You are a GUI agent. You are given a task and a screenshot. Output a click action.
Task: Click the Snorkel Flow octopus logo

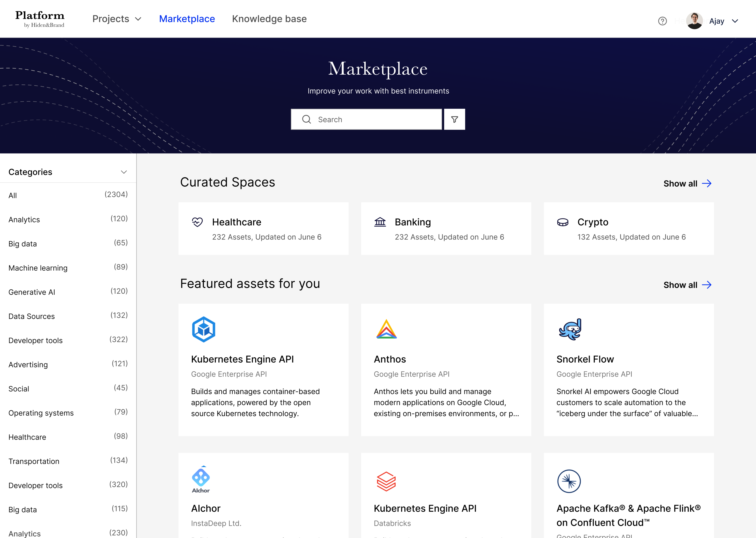[x=570, y=329]
